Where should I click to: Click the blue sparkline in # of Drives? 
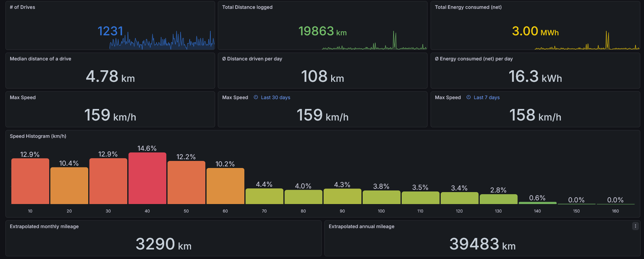coord(162,41)
